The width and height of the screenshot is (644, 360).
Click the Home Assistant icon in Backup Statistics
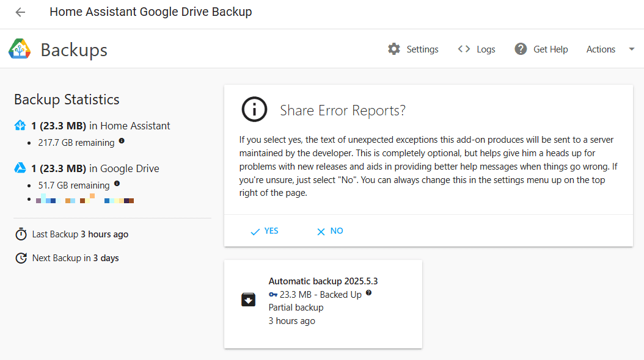tap(20, 126)
